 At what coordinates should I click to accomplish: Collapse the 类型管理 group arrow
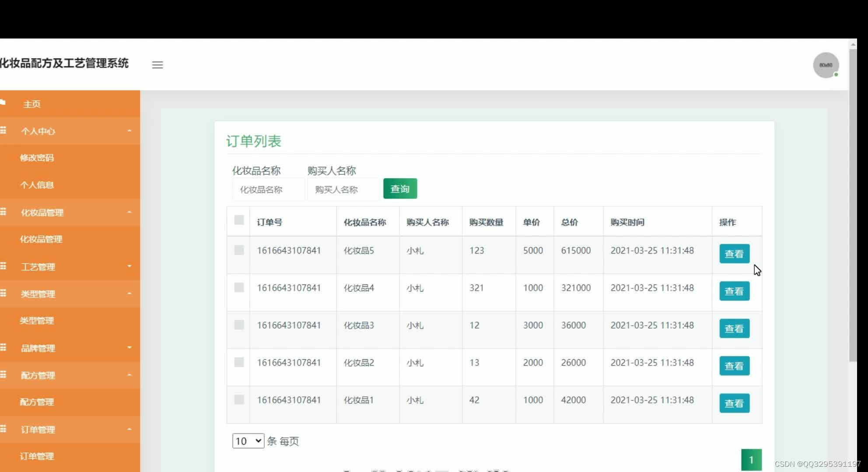[129, 293]
